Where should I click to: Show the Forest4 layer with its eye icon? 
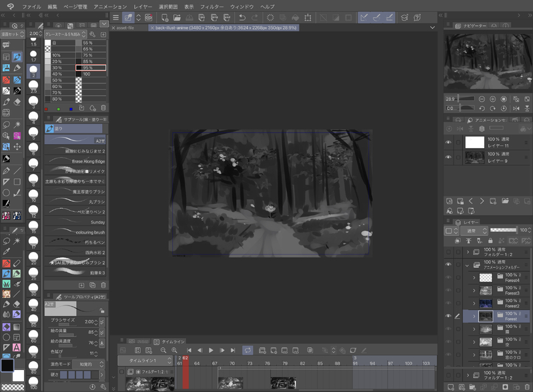(448, 277)
